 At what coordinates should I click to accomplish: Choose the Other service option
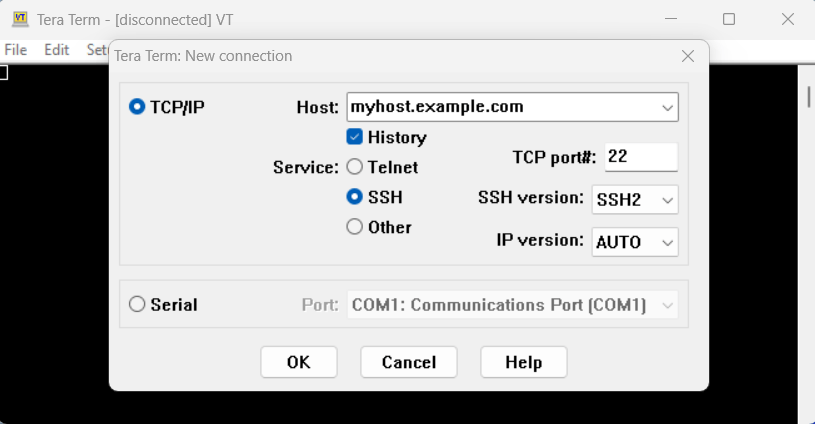pos(354,227)
